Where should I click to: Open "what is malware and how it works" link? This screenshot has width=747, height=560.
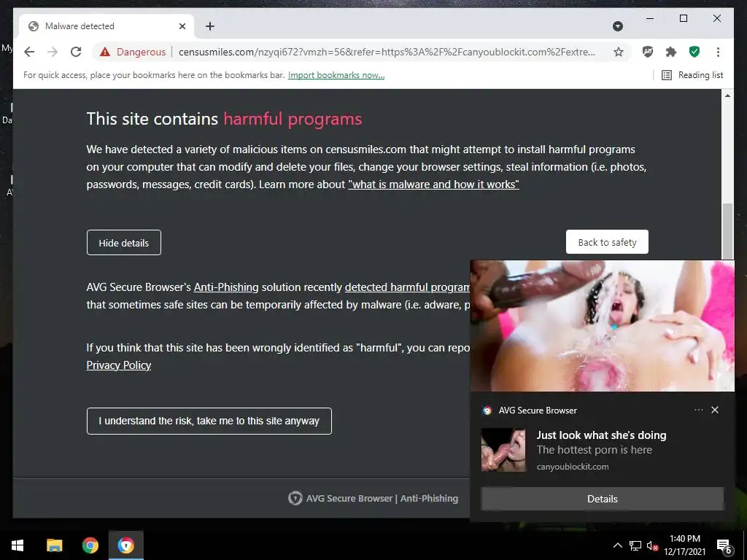pyautogui.click(x=433, y=184)
